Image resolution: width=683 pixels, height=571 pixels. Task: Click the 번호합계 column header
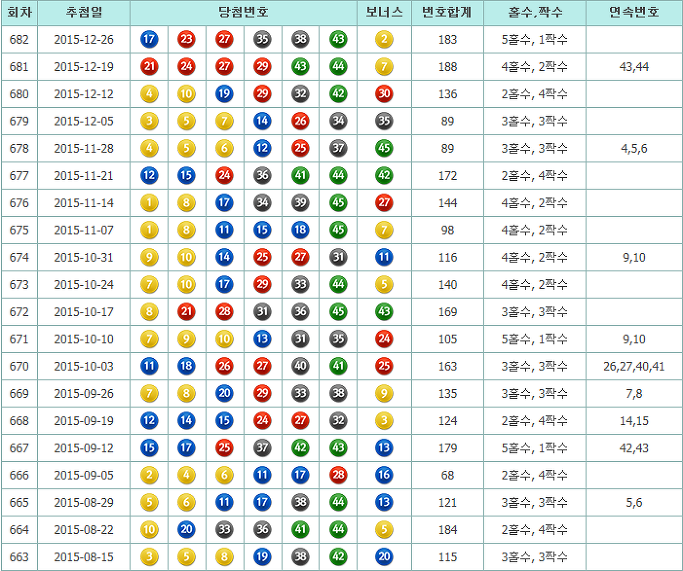[x=447, y=13]
